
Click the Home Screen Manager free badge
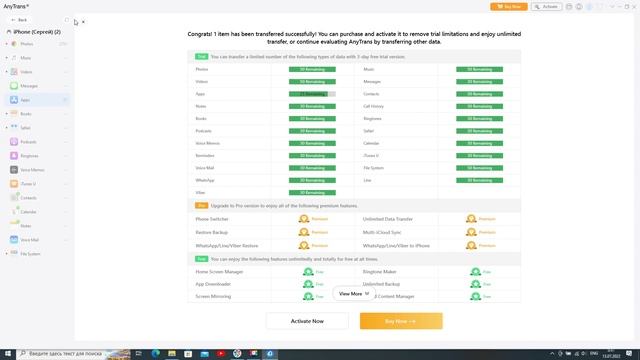308,271
